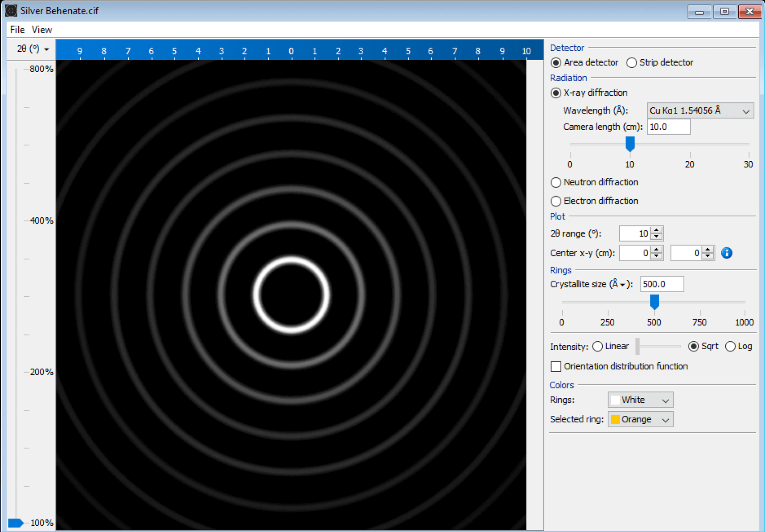Click the 1000 tick on crystallite size scale
765x532 pixels.
pos(744,322)
